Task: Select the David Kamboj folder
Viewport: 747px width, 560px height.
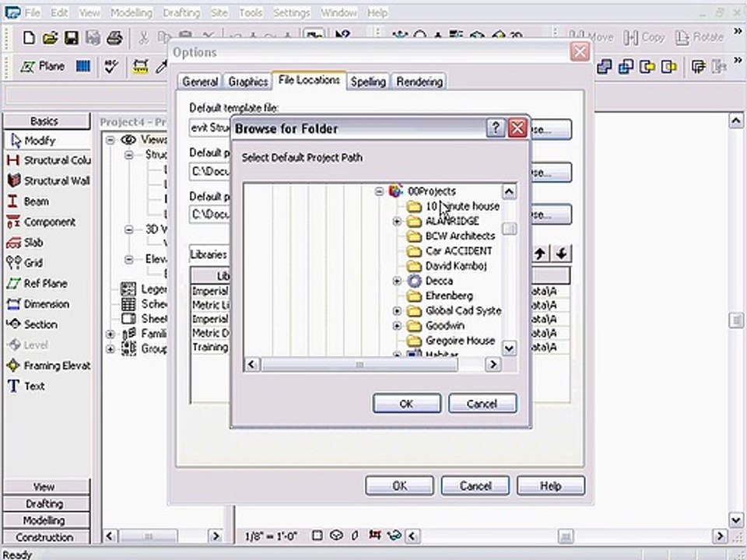Action: pos(447,266)
